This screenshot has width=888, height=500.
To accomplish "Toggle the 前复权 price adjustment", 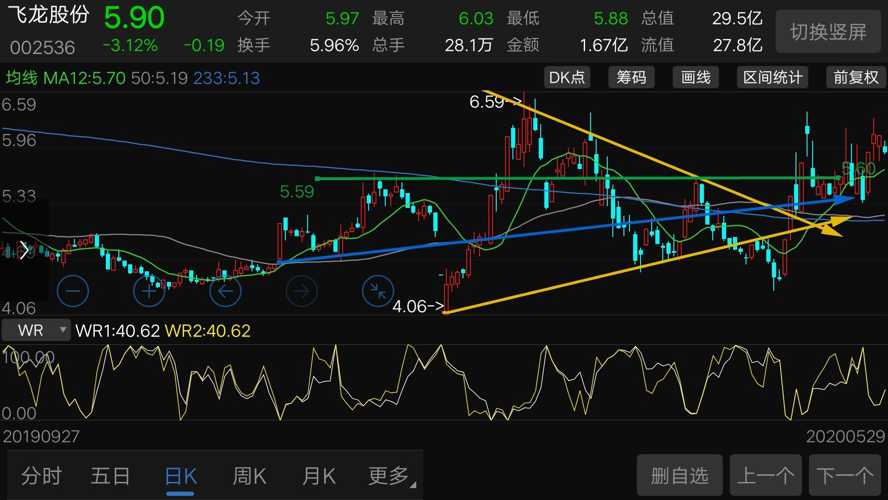I will click(856, 77).
